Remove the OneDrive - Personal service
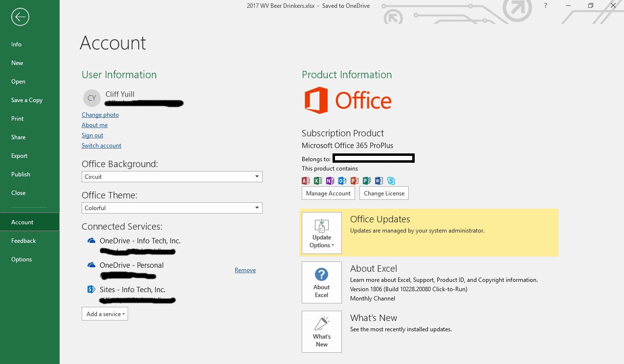Screen dimensions: 624x364 pos(245,270)
